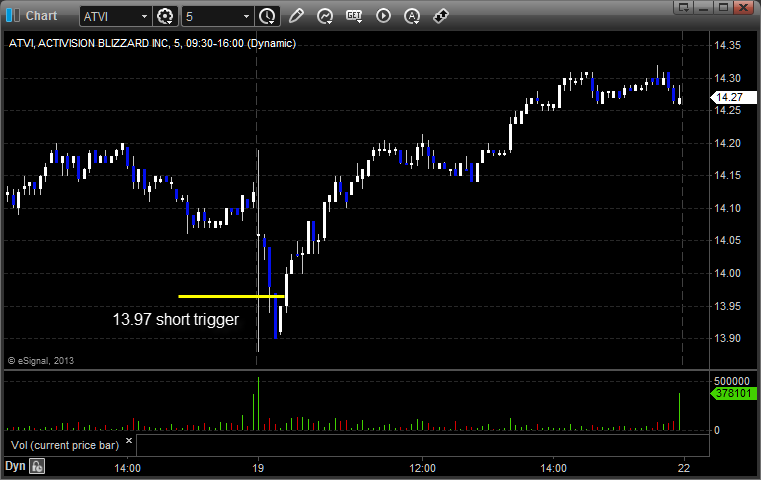Image resolution: width=761 pixels, height=480 pixels.
Task: Click the lock icon next to Dyn
Action: (x=37, y=466)
